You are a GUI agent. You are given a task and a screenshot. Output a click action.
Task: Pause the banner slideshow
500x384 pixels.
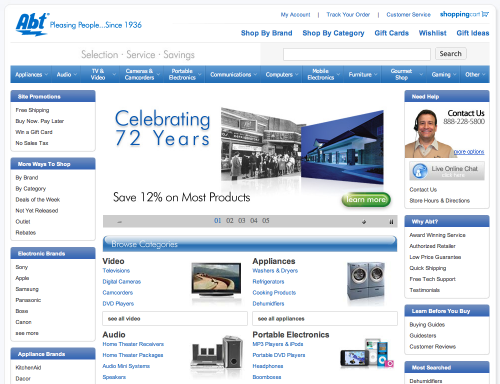point(391,221)
